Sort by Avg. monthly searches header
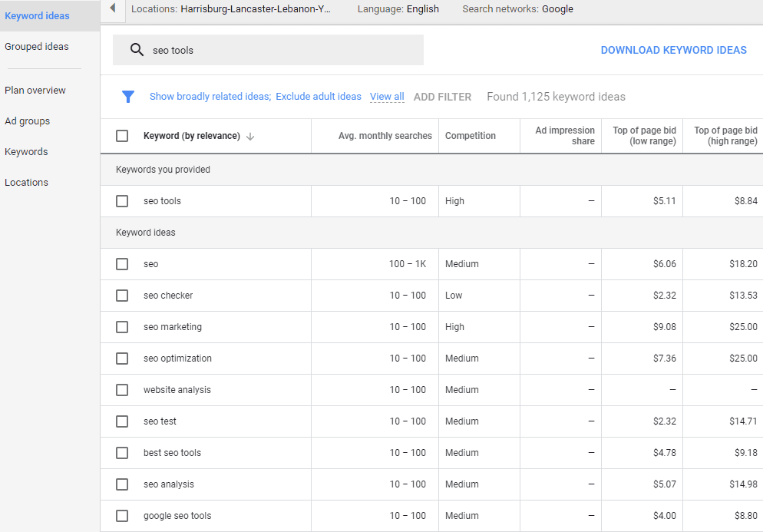The width and height of the screenshot is (763, 532). pos(385,136)
